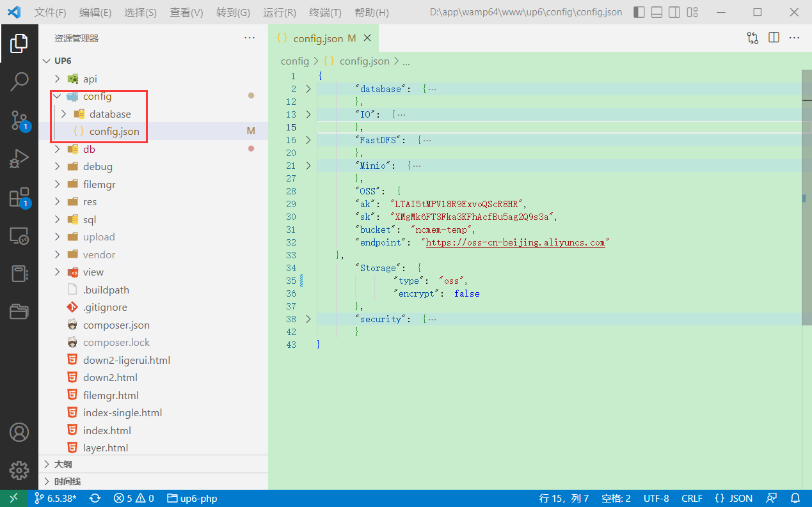
Task: Open editor more actions ellipsis
Action: point(794,38)
